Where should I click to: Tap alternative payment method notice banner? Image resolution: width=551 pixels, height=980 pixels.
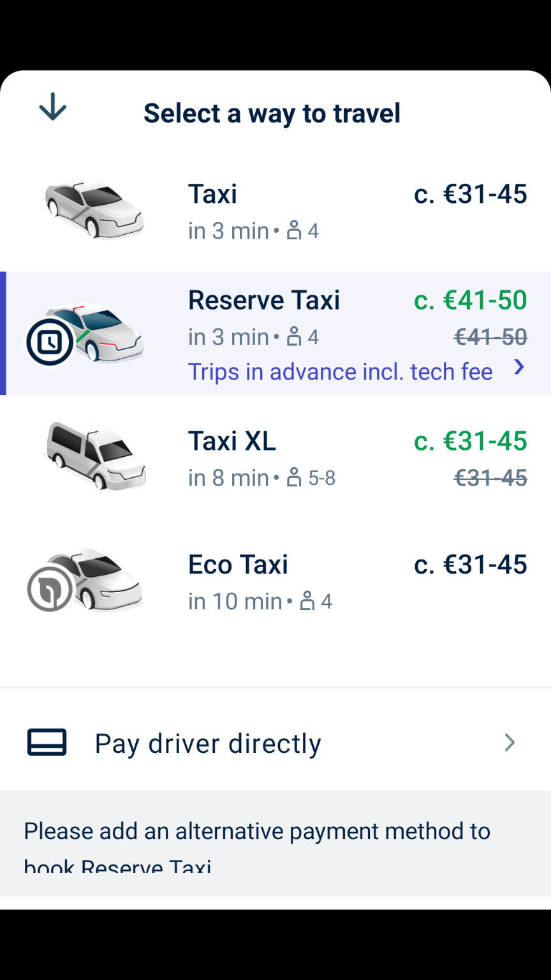(275, 843)
